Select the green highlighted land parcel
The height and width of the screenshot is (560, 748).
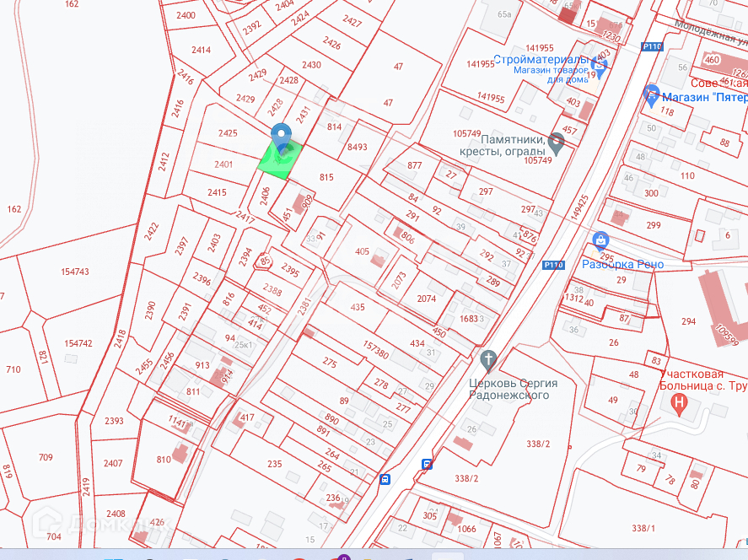coord(281,159)
